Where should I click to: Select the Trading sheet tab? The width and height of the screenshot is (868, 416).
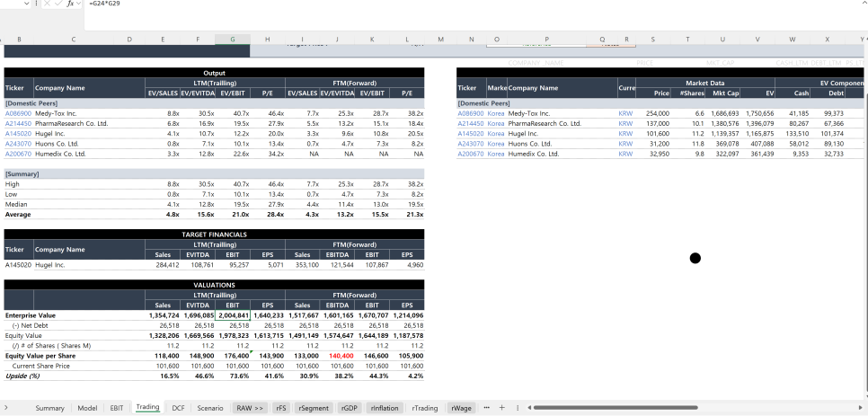[x=147, y=407]
